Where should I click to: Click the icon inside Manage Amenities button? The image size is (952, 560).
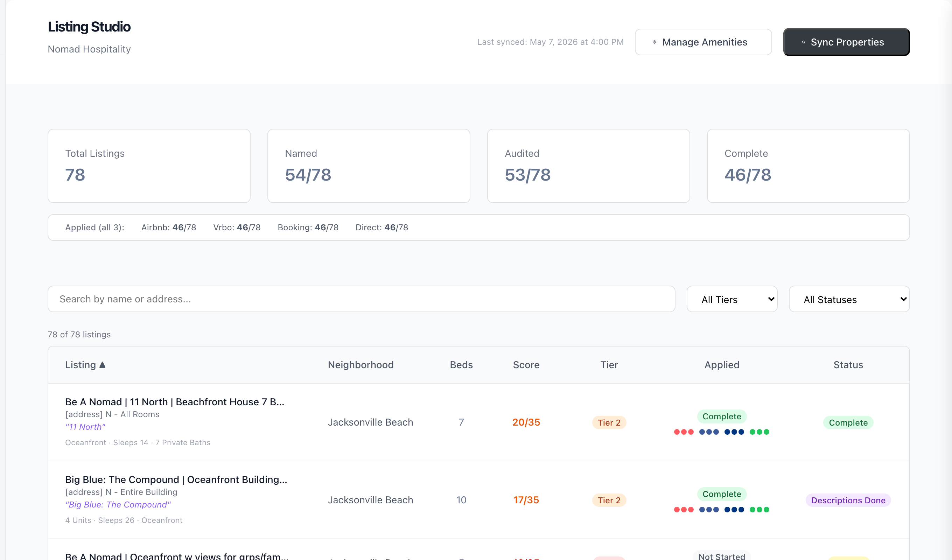654,42
